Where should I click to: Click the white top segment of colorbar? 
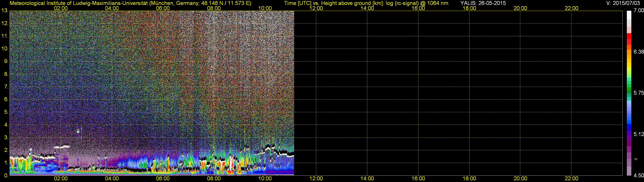[629, 15]
